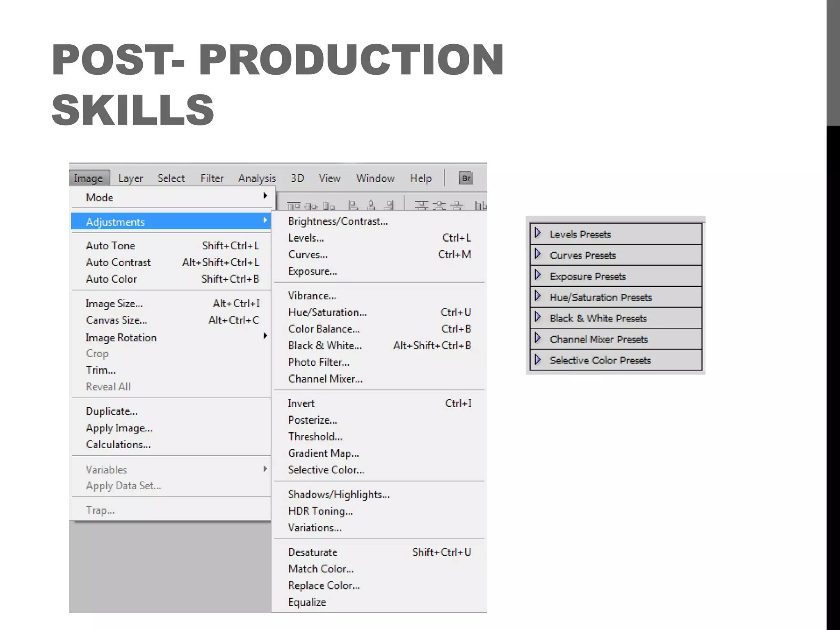Open the Photo Filter... adjustment

coord(379,362)
